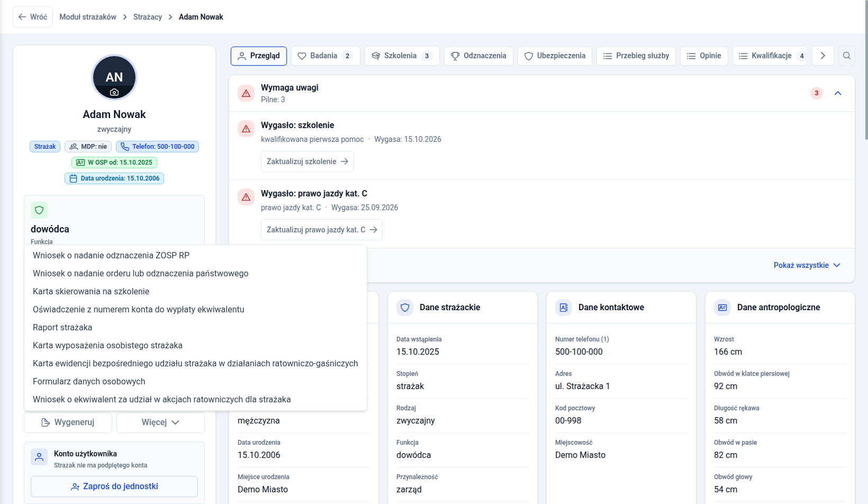
Task: Click the Wróć back button
Action: [x=33, y=17]
